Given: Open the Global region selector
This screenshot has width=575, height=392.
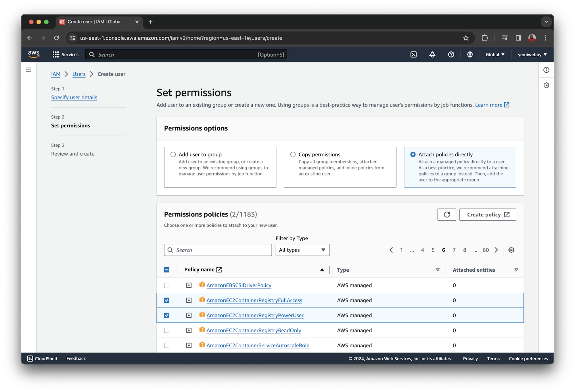Looking at the screenshot, I should pyautogui.click(x=494, y=54).
